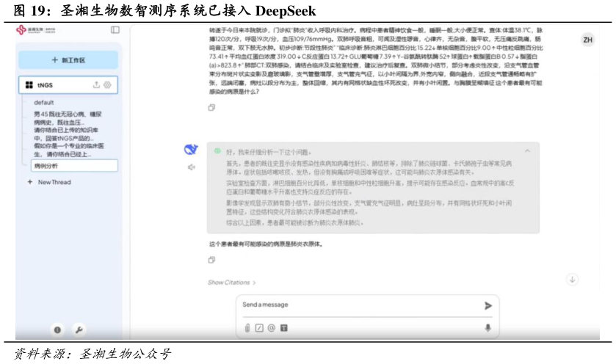This screenshot has height=364, width=616.
Task: Copy the assistant's answer message
Action: pos(211,260)
